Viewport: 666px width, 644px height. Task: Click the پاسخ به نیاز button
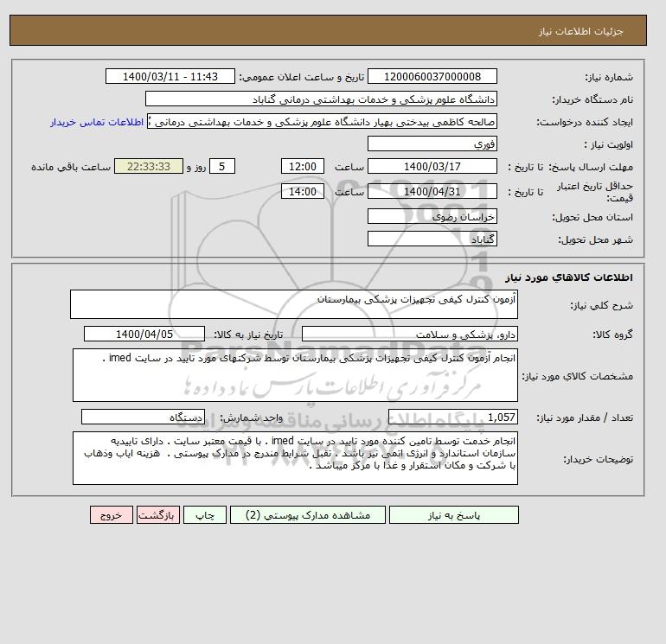[x=453, y=515]
